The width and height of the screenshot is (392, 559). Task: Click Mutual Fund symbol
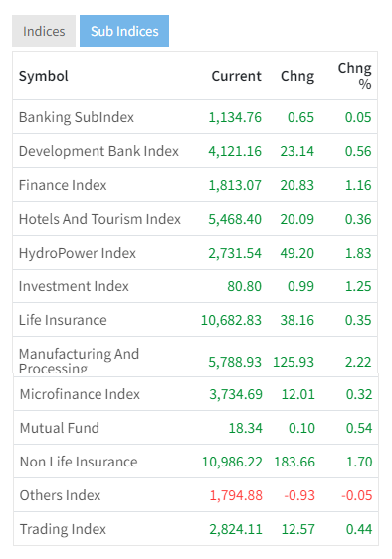click(60, 428)
